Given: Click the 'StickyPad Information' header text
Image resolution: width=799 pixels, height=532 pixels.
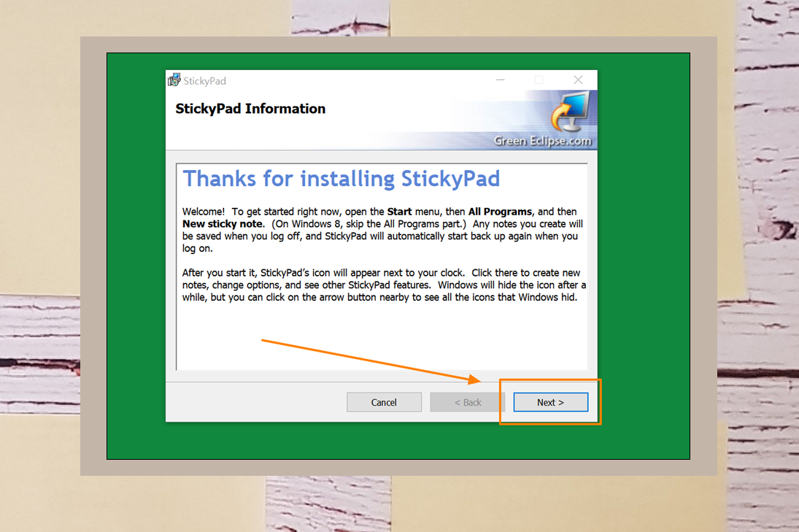Looking at the screenshot, I should coord(250,109).
